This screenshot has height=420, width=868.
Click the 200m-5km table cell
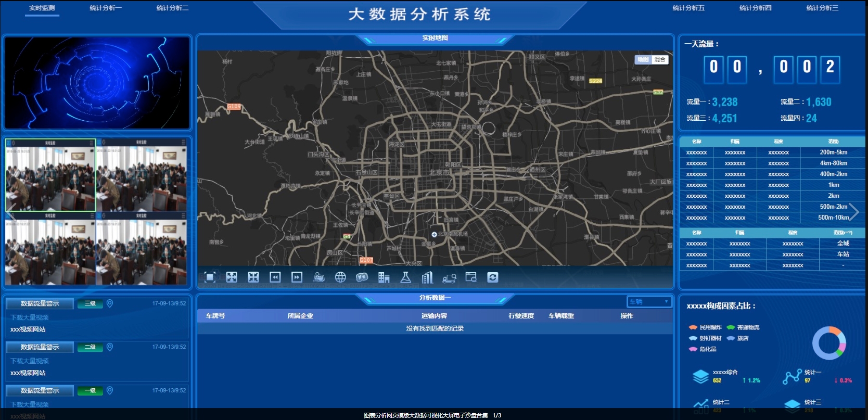click(x=833, y=152)
